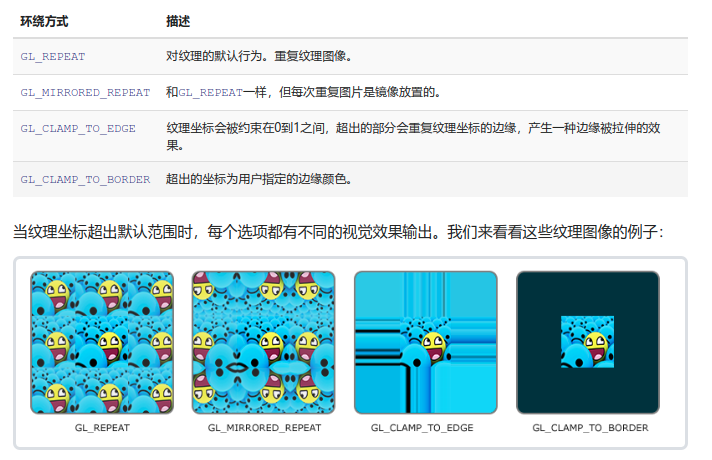712x460 pixels.
Task: Click the 环绕方式 table column header
Action: tap(45, 21)
